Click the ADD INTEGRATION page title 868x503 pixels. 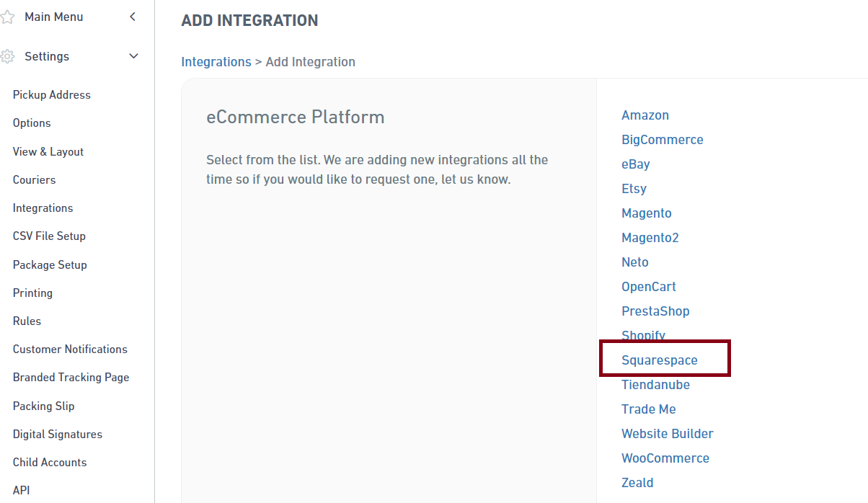[x=249, y=21]
